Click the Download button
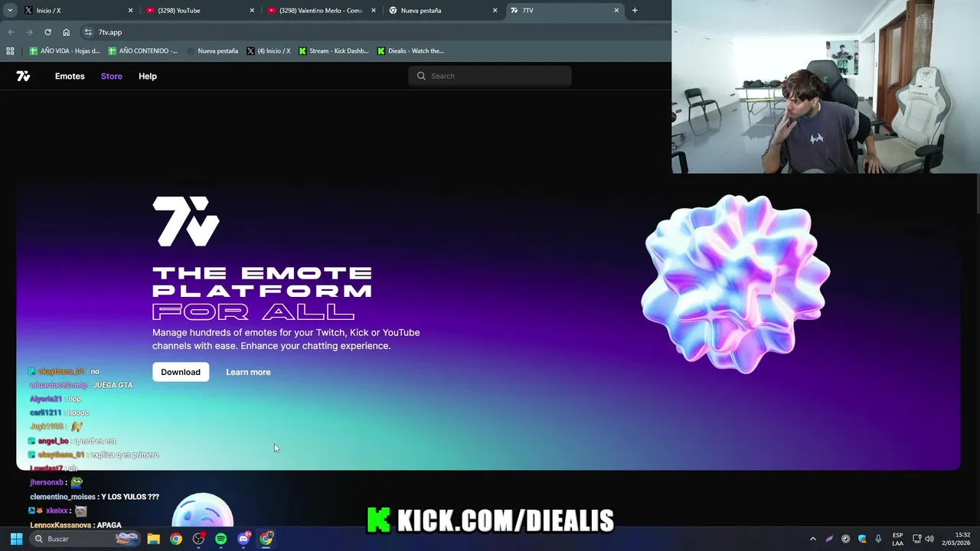Viewport: 980px width, 551px height. tap(181, 372)
